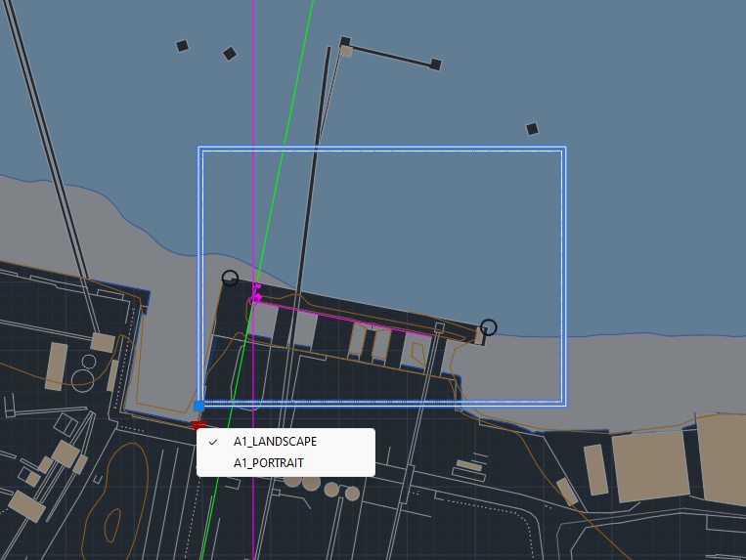Click the magenta marker at pier corner
Image resolution: width=746 pixels, height=560 pixels.
[x=256, y=294]
